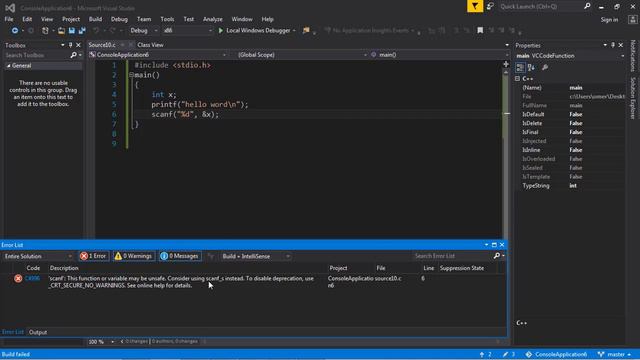Switch to the Output tab

38,332
